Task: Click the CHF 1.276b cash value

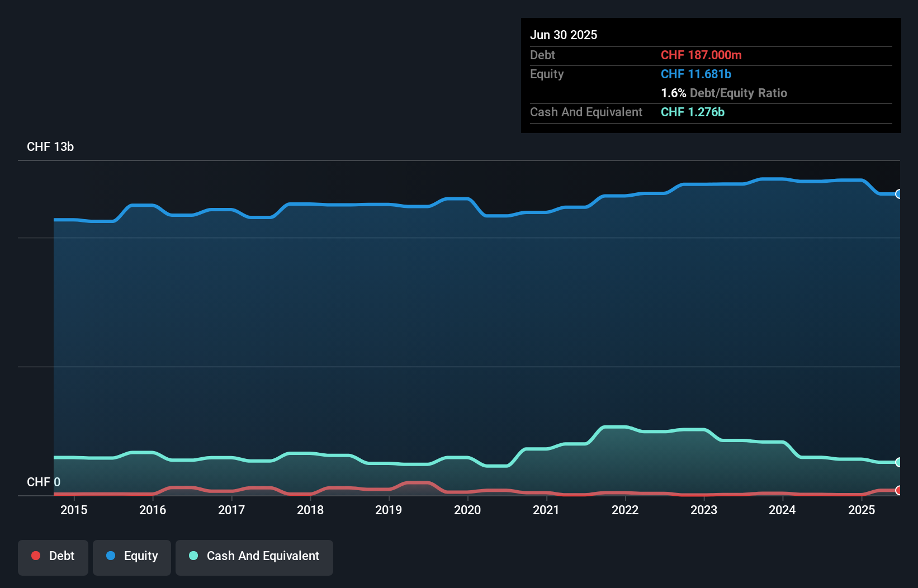Action: click(692, 112)
